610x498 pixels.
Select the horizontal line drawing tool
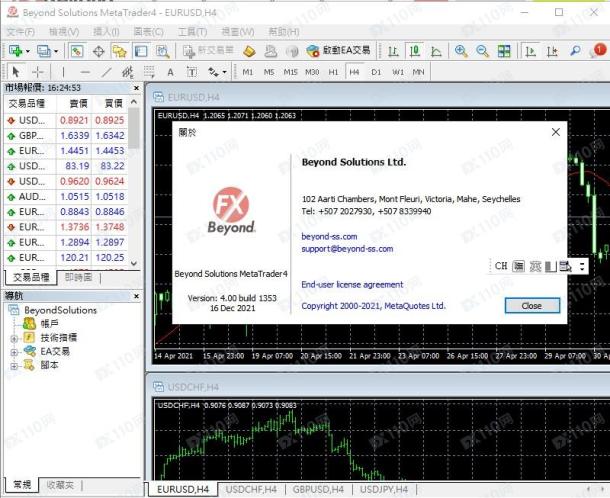[85, 72]
